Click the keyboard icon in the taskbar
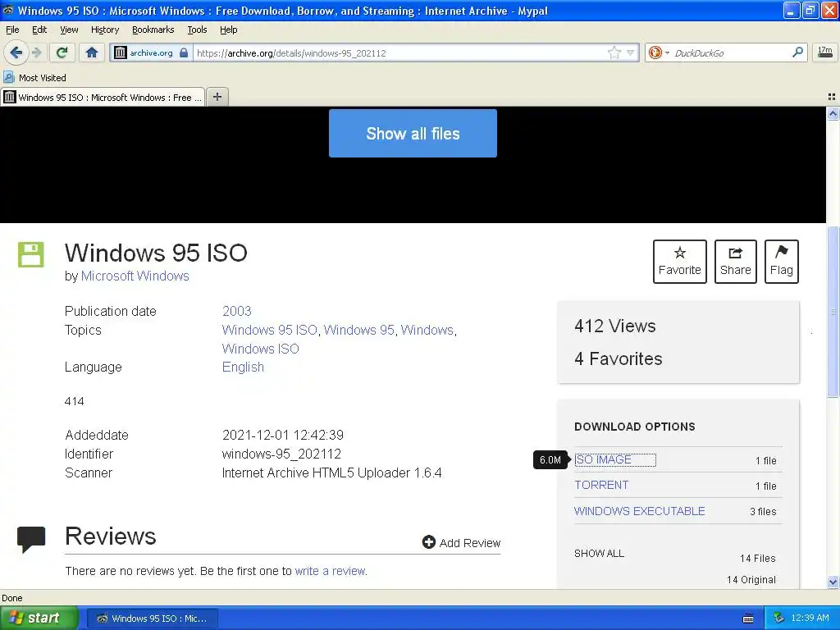 point(748,619)
